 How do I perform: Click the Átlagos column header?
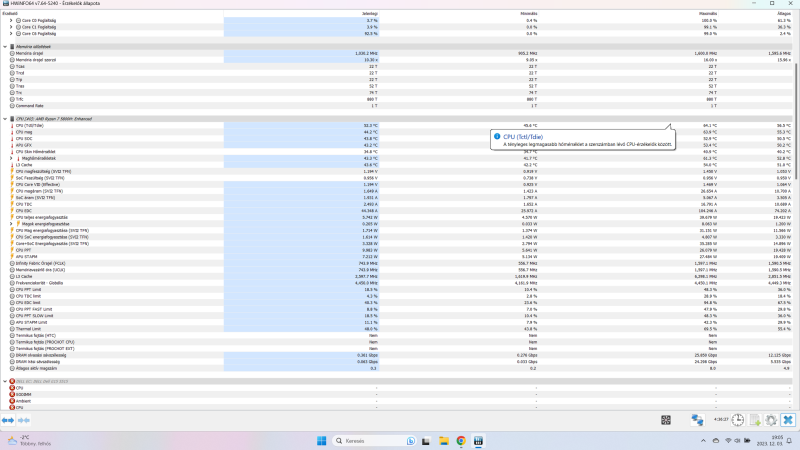click(x=756, y=14)
